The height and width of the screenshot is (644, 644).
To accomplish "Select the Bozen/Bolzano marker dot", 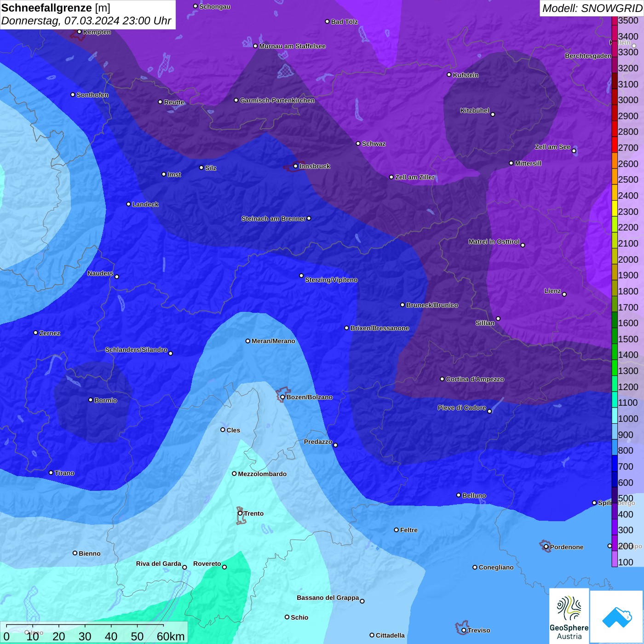I will click(282, 397).
